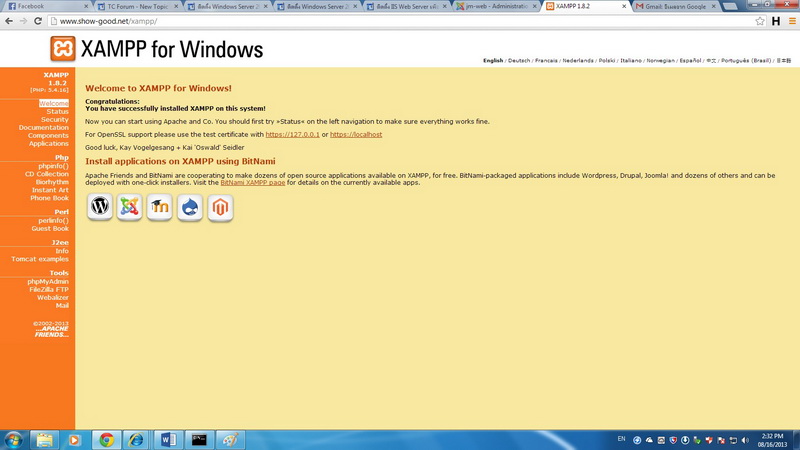Screen dimensions: 800x450
Task: Open Mail under Tools
Action: (x=62, y=306)
